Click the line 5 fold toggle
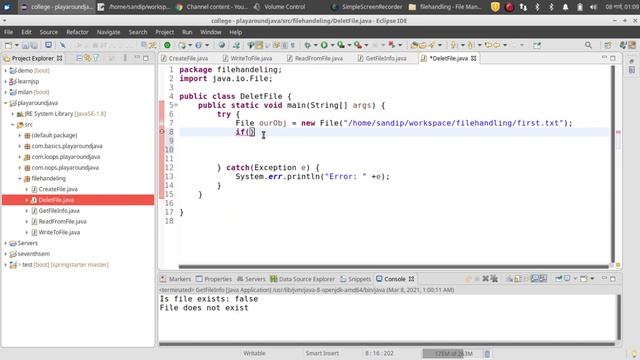640x360 pixels. coord(176,105)
